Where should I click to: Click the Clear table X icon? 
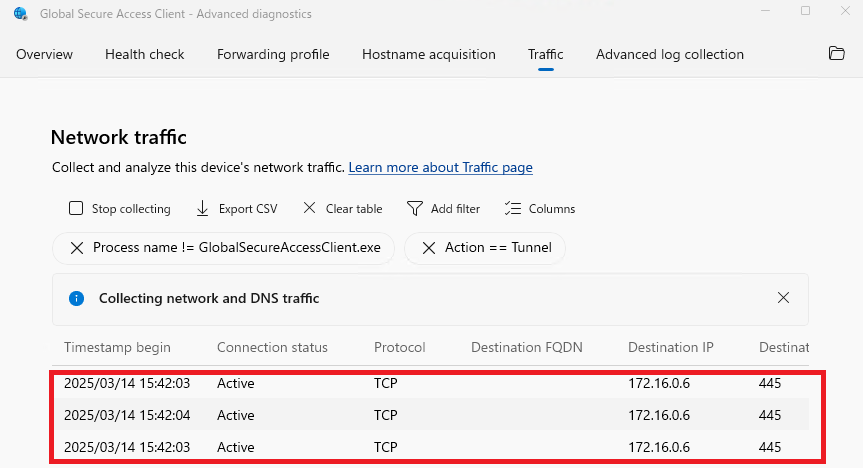tap(309, 209)
